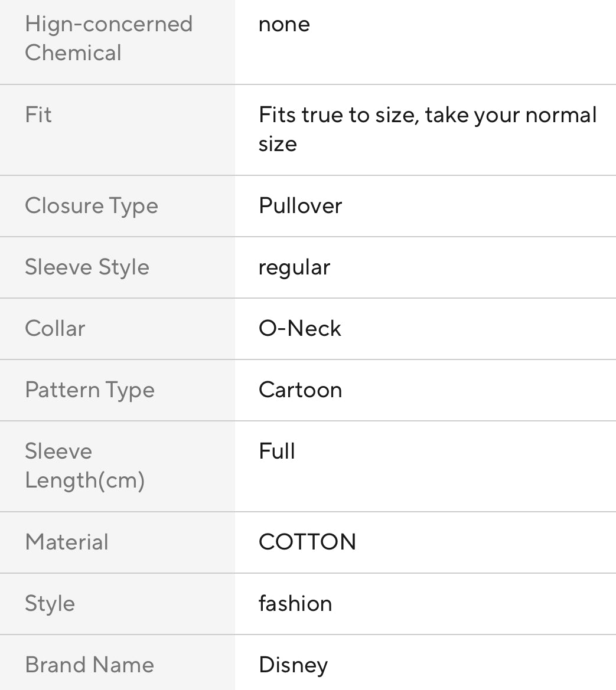Select the "regular" sleeve style value
Screen dimensions: 616x690
294,267
